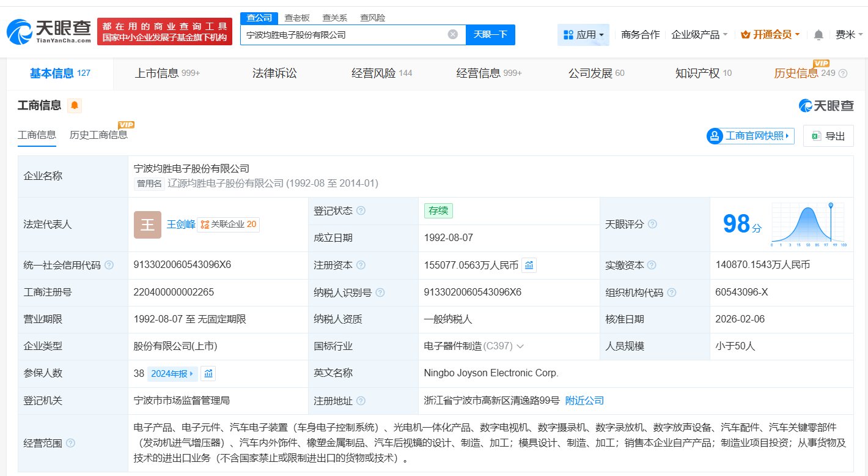Click the company name search input field
This screenshot has height=476, width=868.
(x=342, y=35)
